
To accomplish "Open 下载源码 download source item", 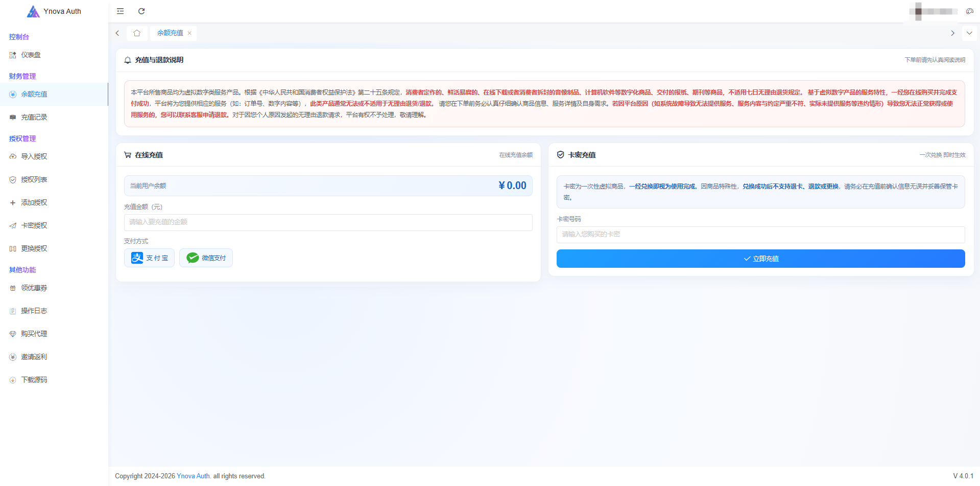I will (54, 380).
